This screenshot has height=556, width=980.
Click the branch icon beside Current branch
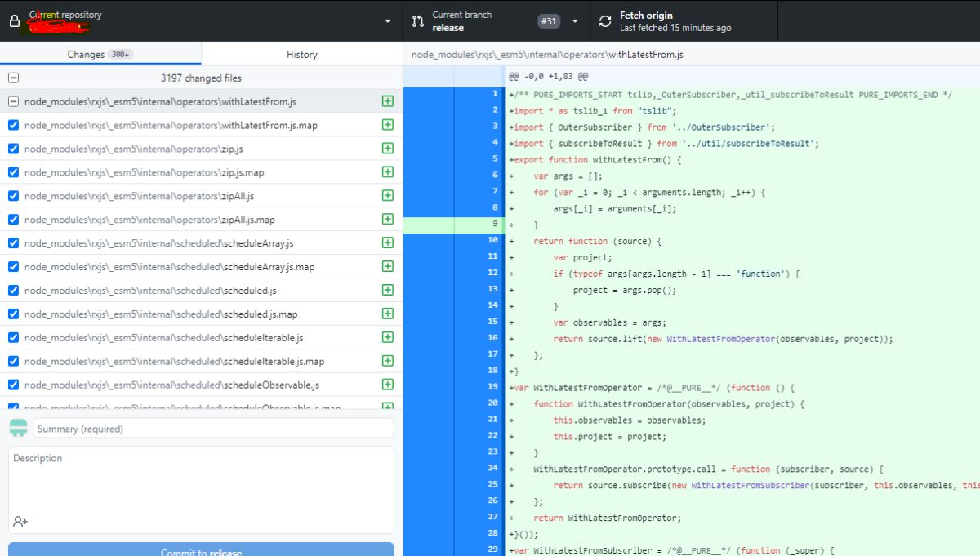[417, 21]
